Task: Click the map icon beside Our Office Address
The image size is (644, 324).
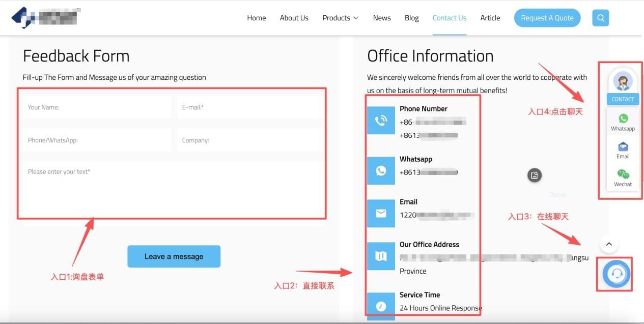Action: coord(381,256)
